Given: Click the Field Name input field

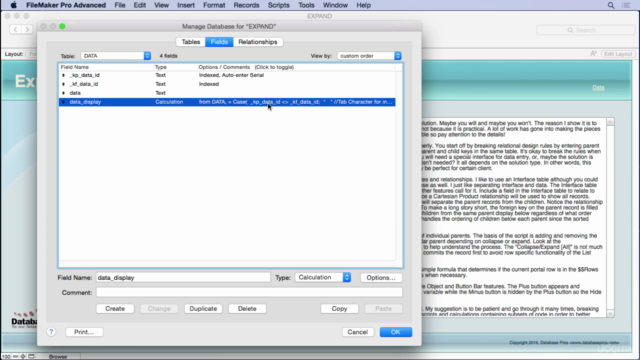Looking at the screenshot, I should coord(183,278).
